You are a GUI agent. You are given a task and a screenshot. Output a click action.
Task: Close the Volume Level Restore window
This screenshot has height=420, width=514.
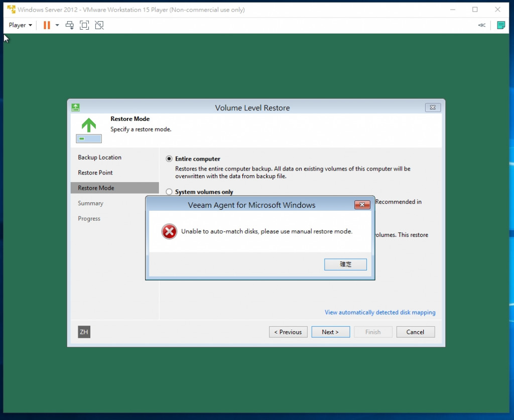[x=433, y=107]
